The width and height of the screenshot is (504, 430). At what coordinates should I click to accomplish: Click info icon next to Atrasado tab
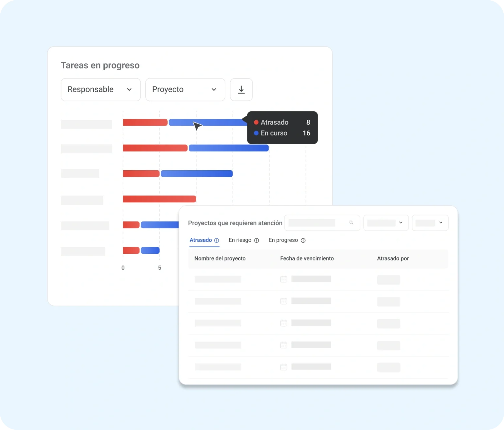[x=217, y=240]
